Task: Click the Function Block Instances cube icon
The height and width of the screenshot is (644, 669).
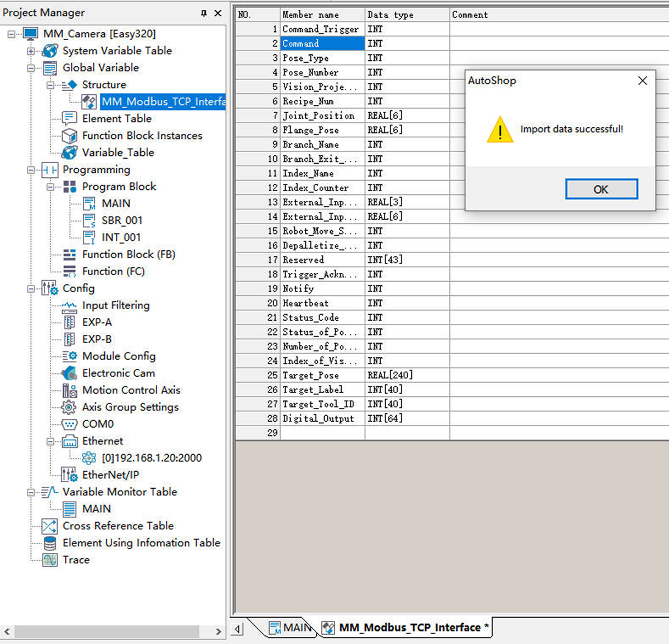Action: 69,136
